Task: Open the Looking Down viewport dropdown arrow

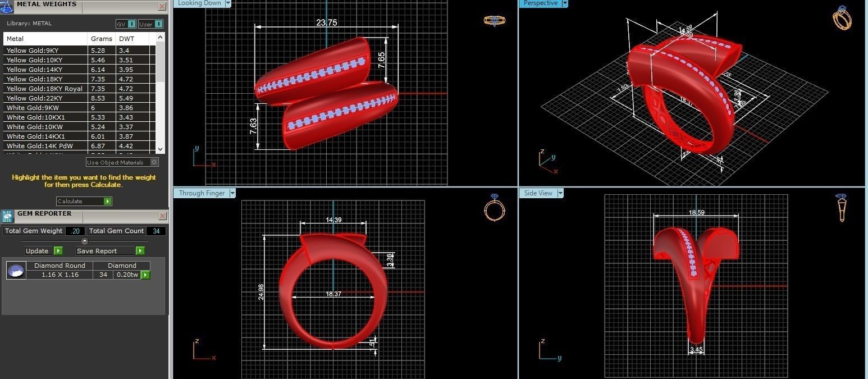Action: pos(228,3)
